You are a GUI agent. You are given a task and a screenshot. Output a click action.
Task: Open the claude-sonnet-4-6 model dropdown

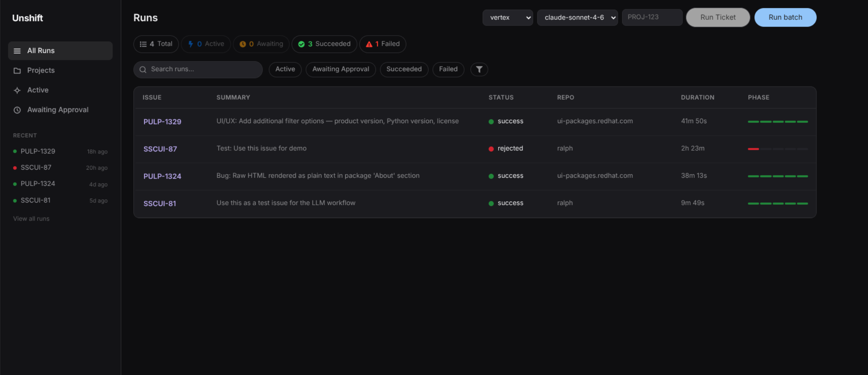(577, 17)
